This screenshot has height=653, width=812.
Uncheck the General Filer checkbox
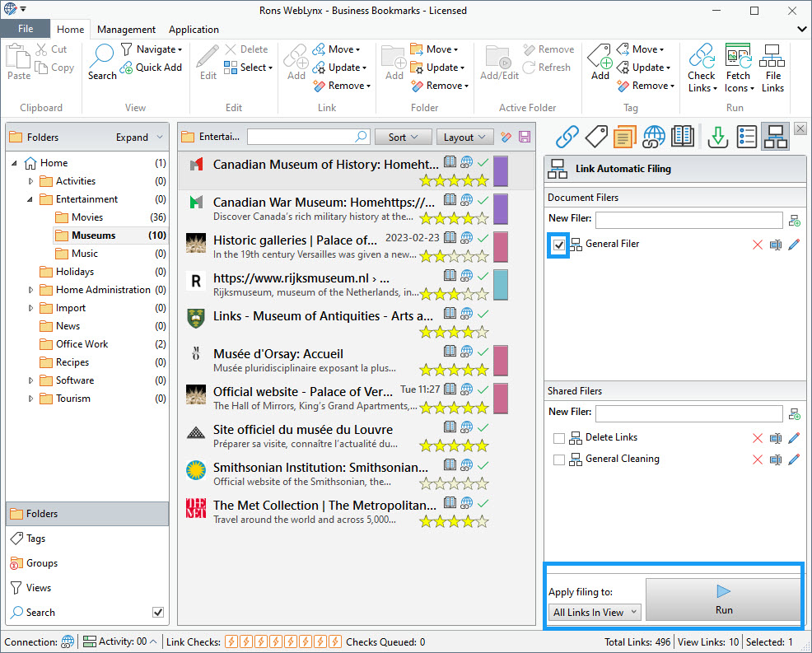(x=559, y=245)
